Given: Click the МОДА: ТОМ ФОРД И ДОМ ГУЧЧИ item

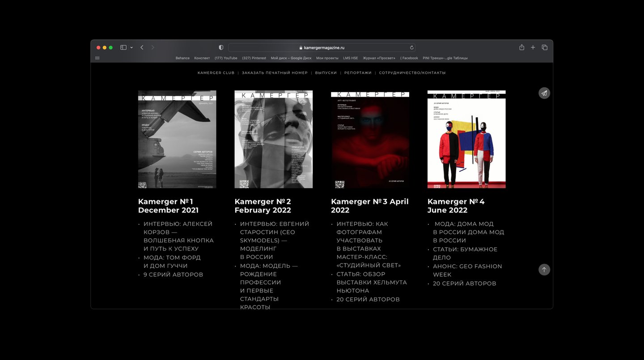Looking at the screenshot, I should point(172,262).
